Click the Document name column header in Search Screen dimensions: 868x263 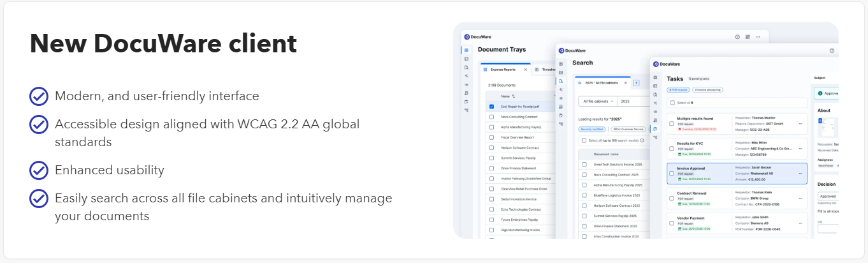tap(606, 154)
